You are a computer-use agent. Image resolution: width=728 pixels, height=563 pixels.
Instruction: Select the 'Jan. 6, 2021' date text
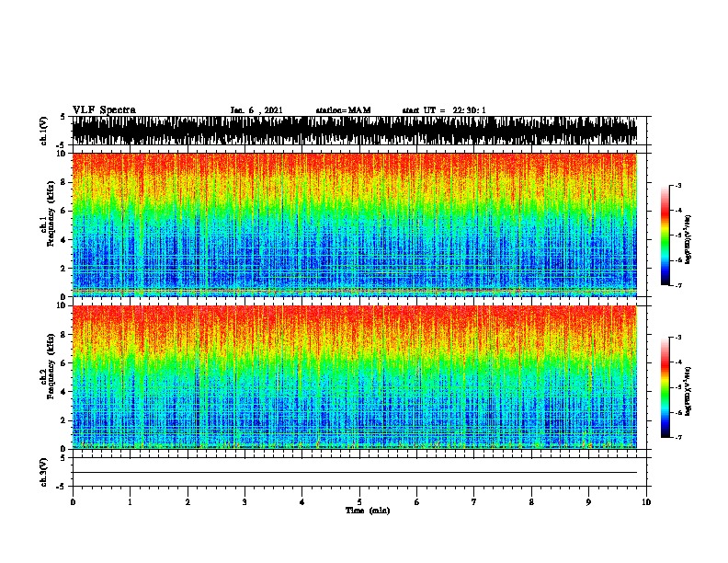point(256,110)
